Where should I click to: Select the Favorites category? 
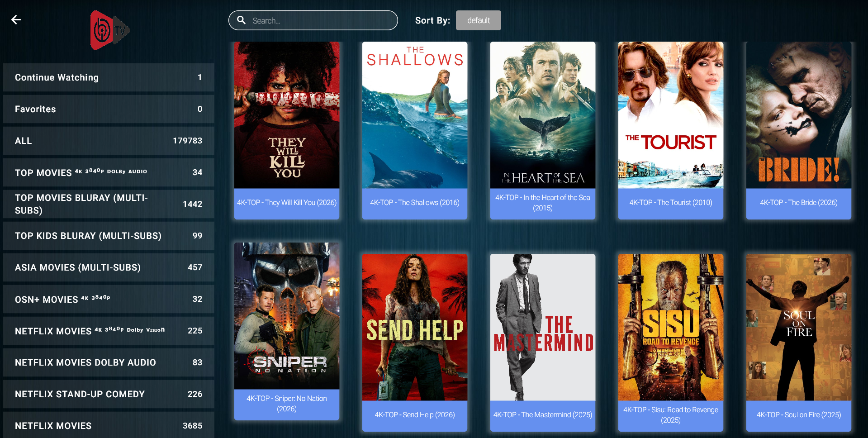[109, 109]
